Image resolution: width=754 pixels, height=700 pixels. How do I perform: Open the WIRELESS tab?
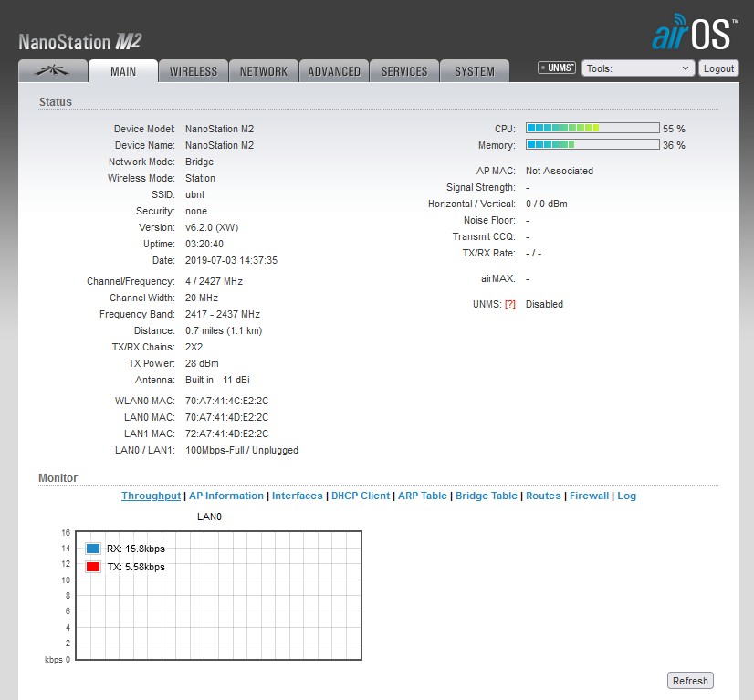pyautogui.click(x=194, y=71)
